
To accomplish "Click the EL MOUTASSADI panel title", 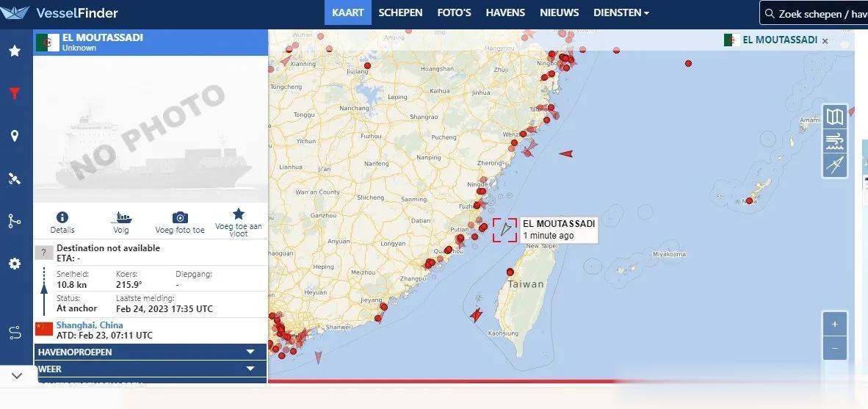I will click(102, 37).
